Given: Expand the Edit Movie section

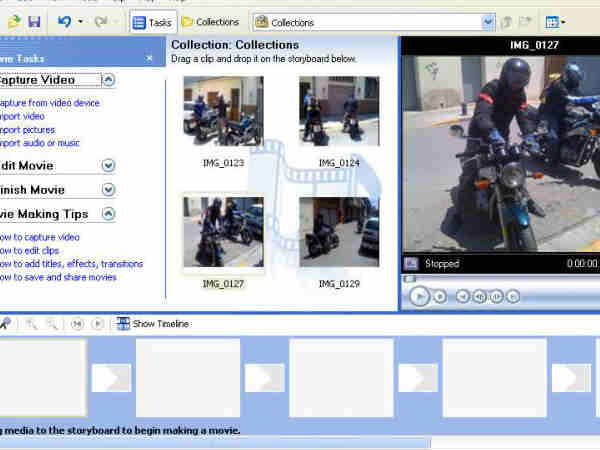Looking at the screenshot, I should pyautogui.click(x=108, y=166).
